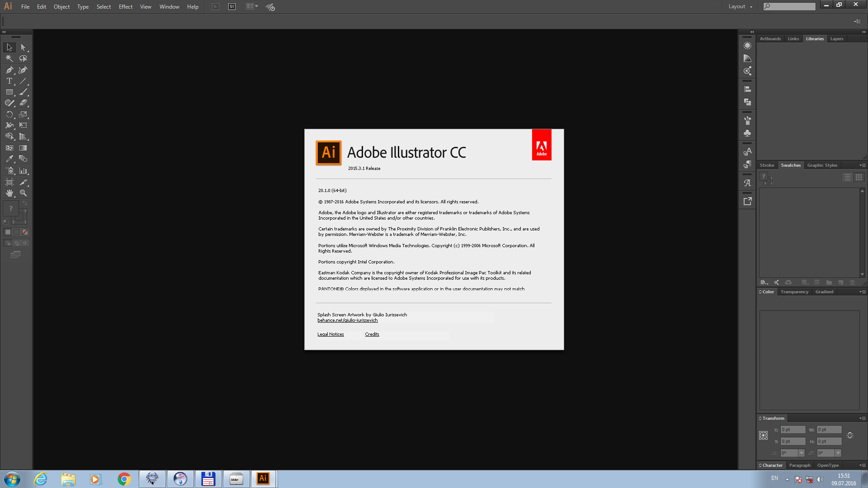Select the Slice tool
The image size is (868, 488).
point(23,182)
